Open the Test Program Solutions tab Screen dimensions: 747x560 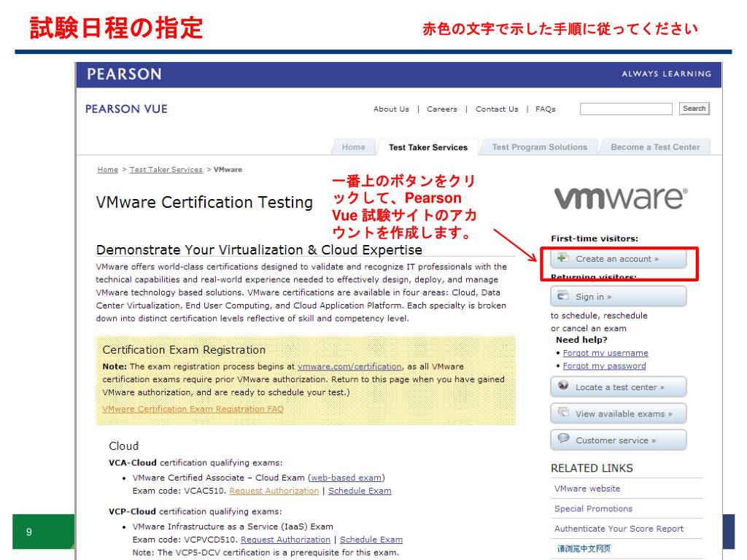[x=539, y=147]
